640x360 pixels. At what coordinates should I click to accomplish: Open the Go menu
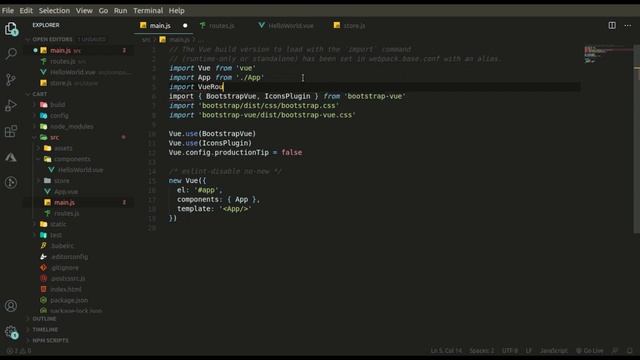(x=103, y=11)
